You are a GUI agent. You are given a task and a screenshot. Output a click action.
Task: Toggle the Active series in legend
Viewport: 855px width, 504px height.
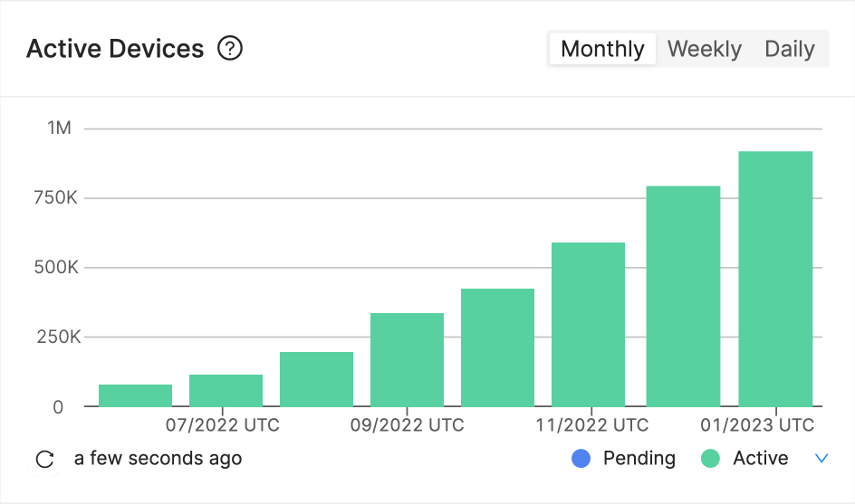click(760, 459)
